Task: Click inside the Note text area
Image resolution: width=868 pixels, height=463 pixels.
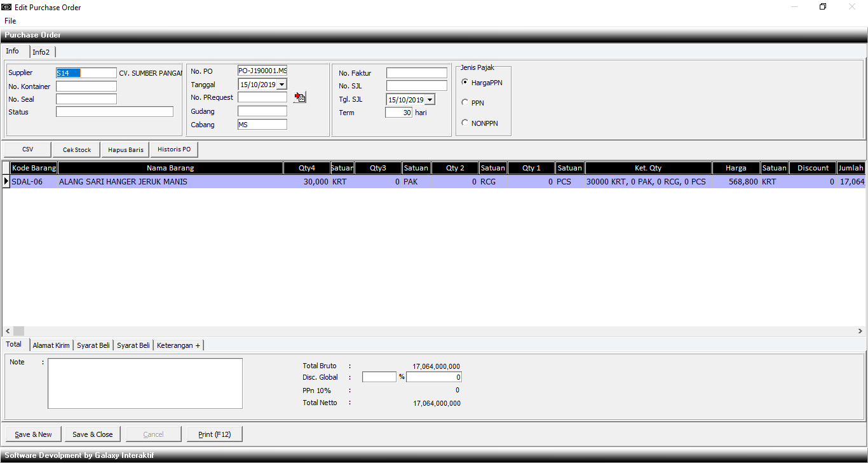Action: tap(145, 384)
